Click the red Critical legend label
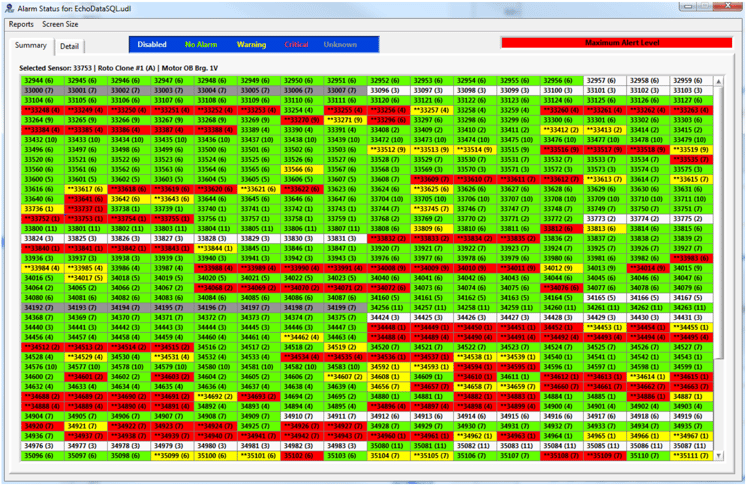 (x=297, y=45)
